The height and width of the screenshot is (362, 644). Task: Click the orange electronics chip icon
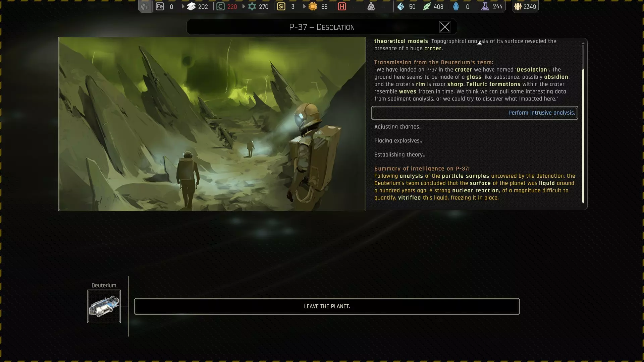click(x=313, y=6)
